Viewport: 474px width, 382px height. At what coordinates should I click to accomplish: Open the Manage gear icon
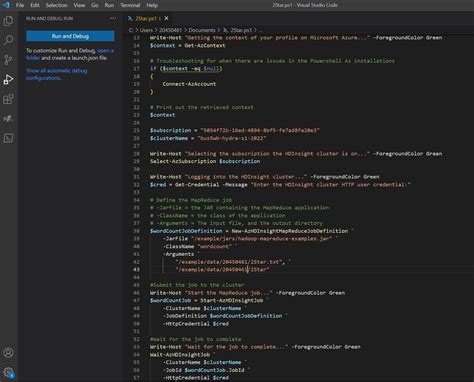click(x=8, y=372)
